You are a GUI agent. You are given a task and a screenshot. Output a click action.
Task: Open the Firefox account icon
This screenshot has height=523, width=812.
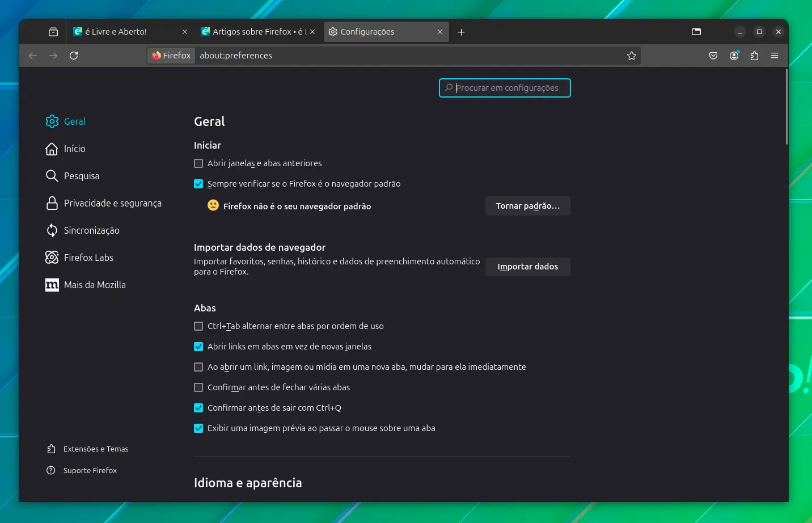click(x=734, y=56)
